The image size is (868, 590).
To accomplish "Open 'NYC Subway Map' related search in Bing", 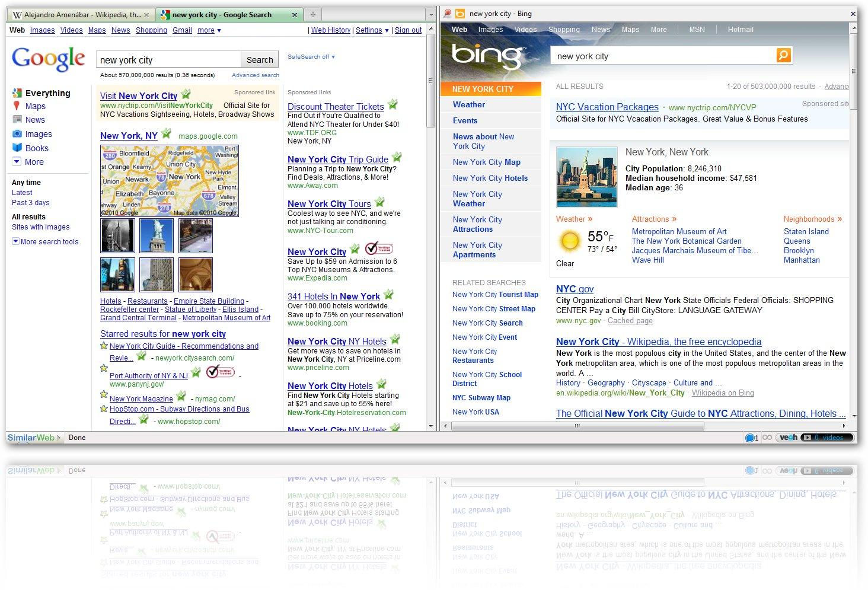I will (x=481, y=398).
